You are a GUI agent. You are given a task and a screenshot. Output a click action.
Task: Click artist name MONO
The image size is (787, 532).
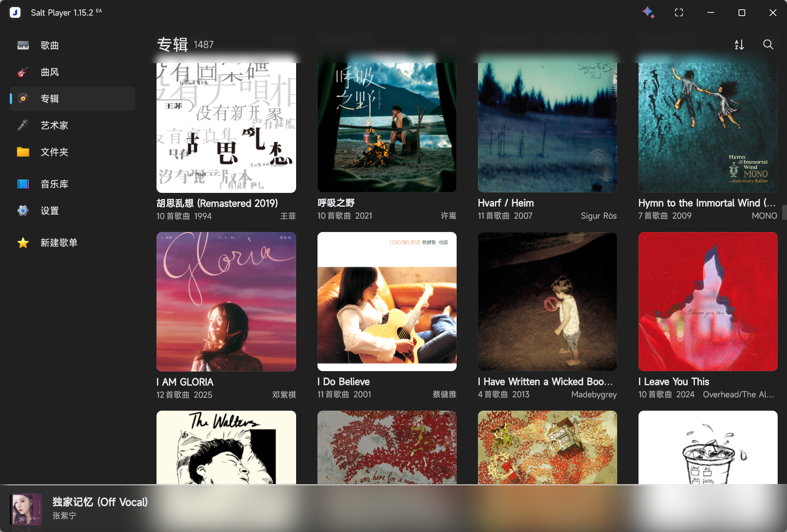[764, 216]
